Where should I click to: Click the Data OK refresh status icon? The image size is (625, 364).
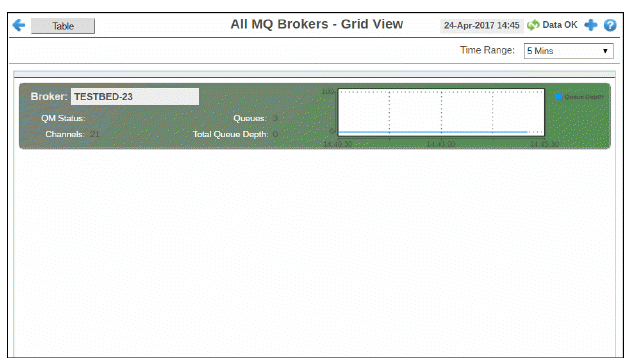(x=533, y=25)
